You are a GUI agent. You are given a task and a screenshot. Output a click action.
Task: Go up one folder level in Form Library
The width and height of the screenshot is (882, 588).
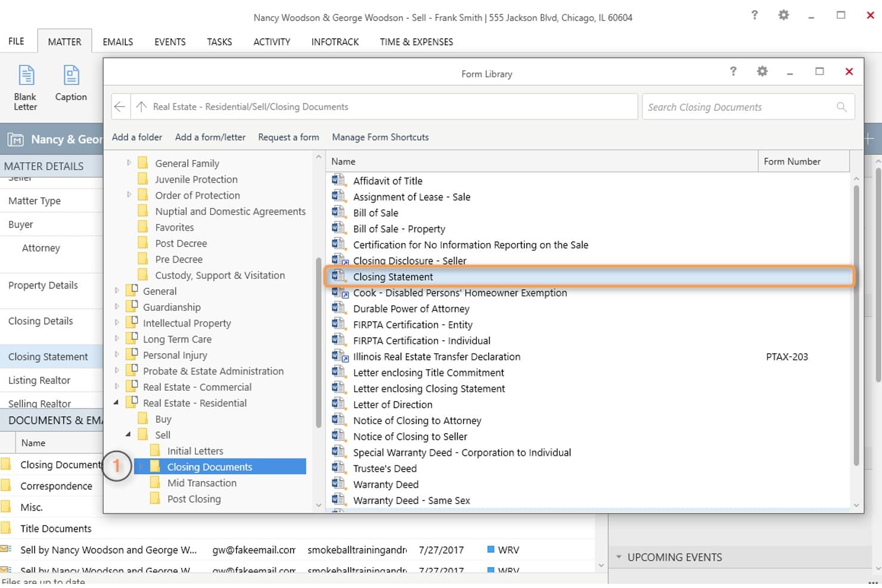click(x=141, y=107)
